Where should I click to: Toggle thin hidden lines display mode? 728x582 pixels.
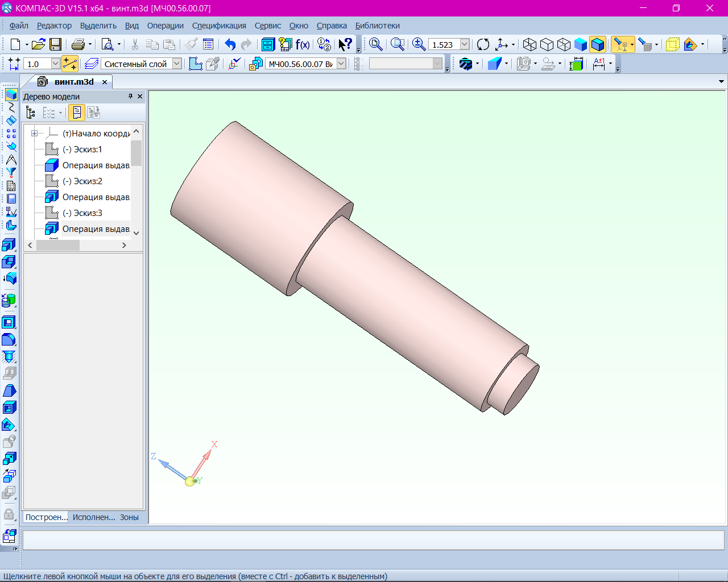[564, 44]
